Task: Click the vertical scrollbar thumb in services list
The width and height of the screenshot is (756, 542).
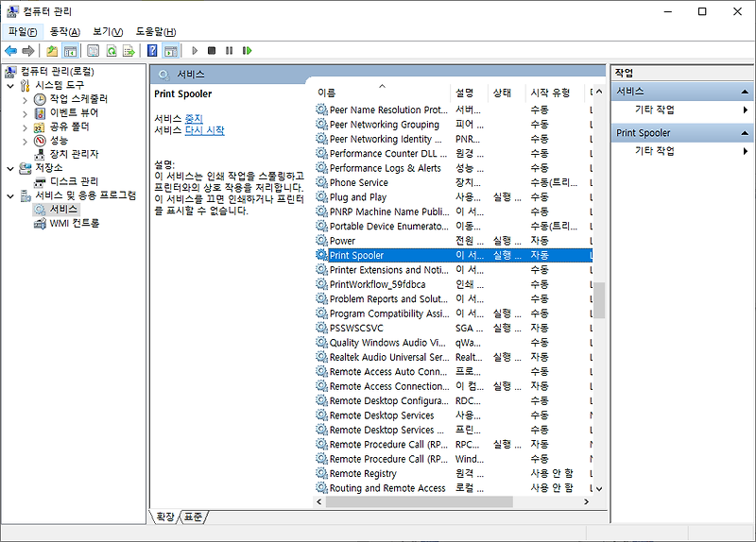Action: (599, 299)
